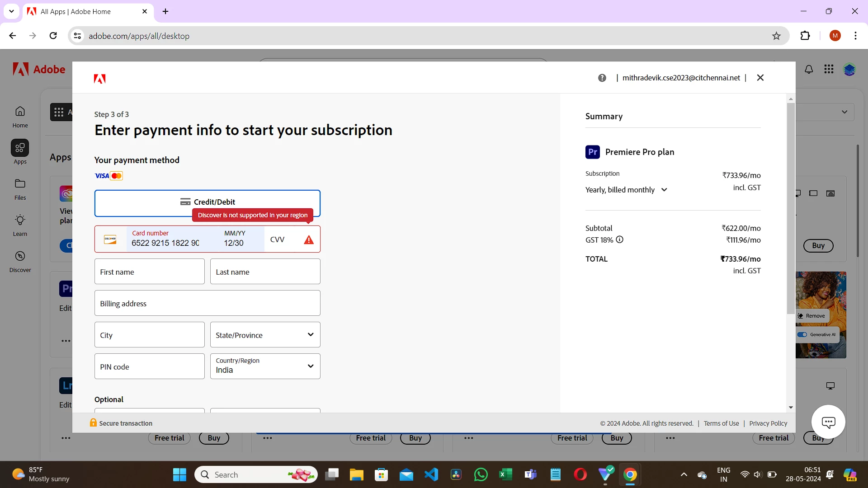This screenshot has width=868, height=488.
Task: Click the First name input field
Action: pos(150,272)
